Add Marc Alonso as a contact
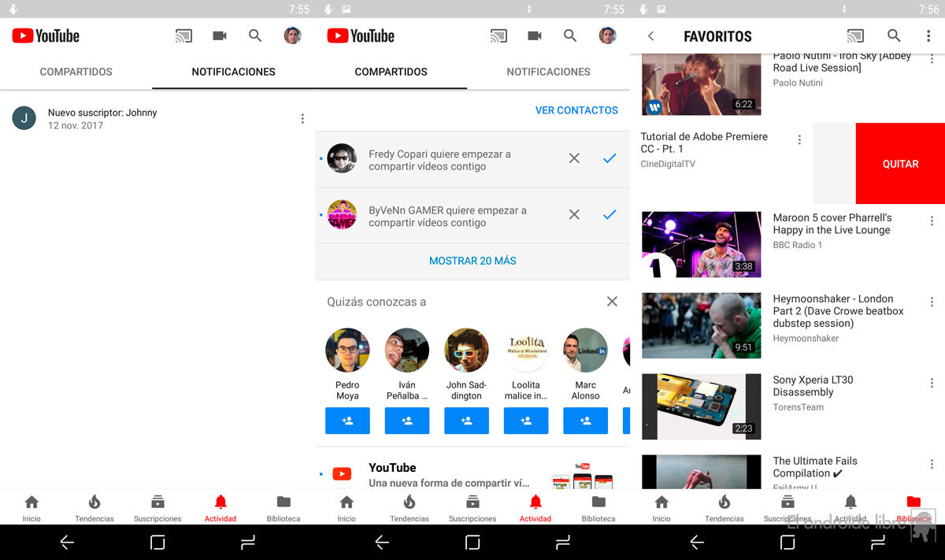This screenshot has width=945, height=560. (x=585, y=421)
